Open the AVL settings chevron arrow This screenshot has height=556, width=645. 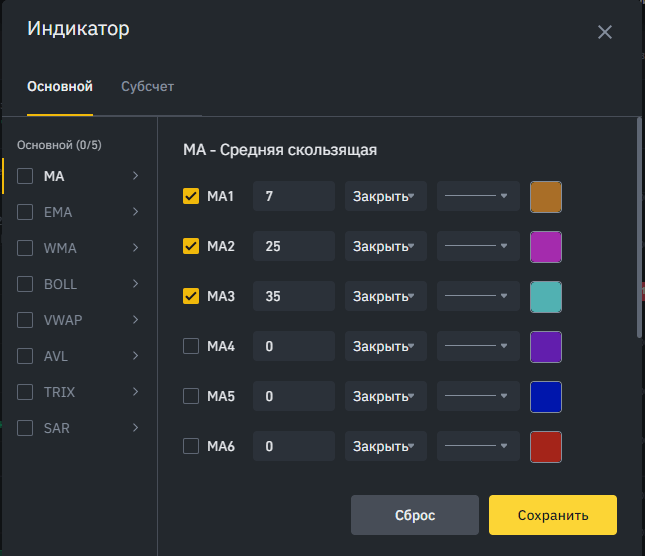tap(135, 356)
